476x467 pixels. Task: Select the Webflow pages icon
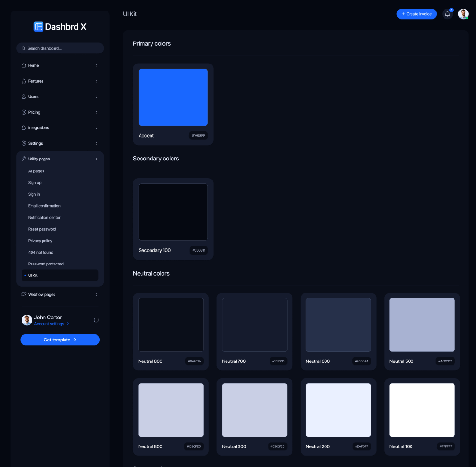point(24,294)
